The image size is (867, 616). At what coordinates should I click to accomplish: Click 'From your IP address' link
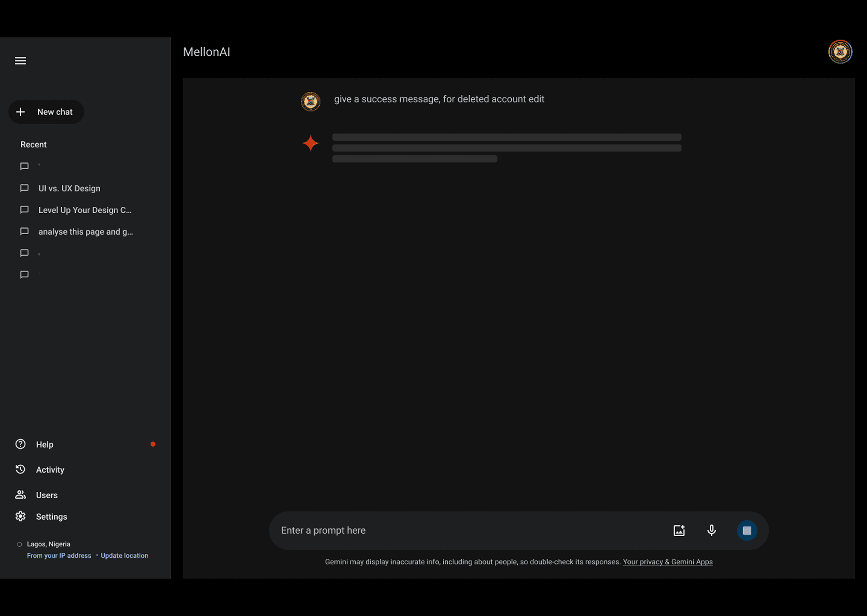click(59, 555)
